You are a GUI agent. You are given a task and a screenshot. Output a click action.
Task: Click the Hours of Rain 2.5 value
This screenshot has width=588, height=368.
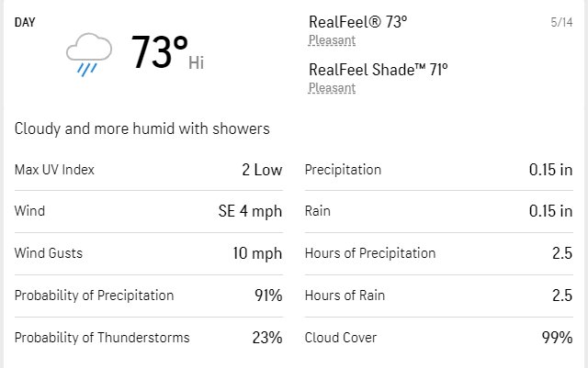562,296
